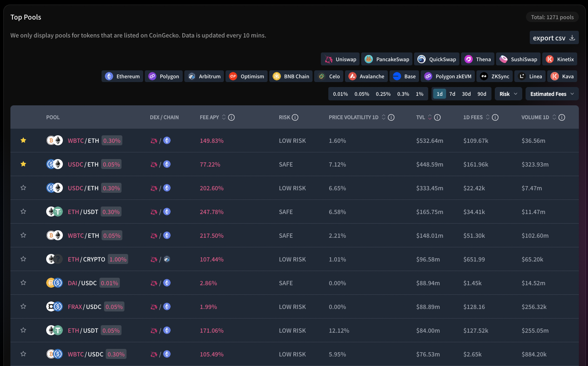Filter by Polygon zkEVM chain
Screen dimensions: 588x366
pos(448,76)
